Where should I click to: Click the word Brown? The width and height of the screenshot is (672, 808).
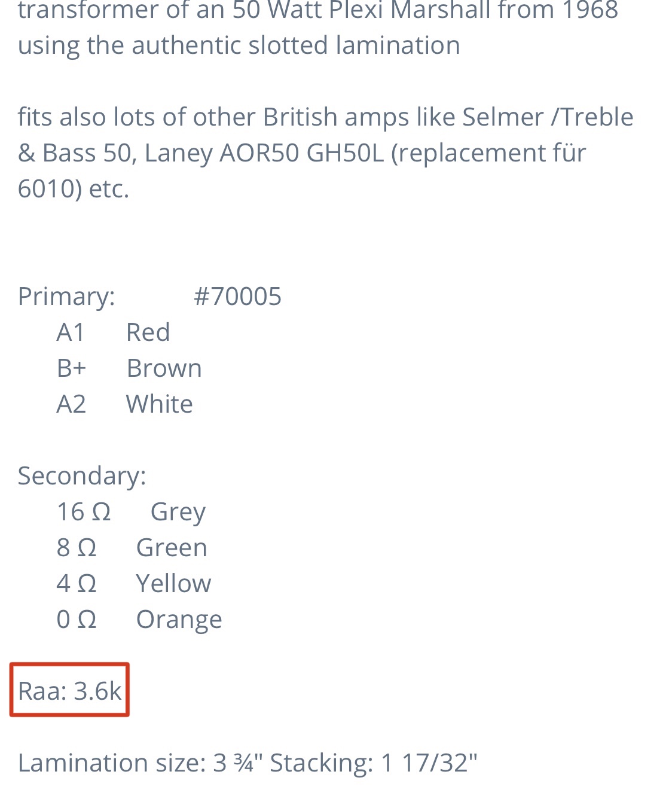(164, 368)
